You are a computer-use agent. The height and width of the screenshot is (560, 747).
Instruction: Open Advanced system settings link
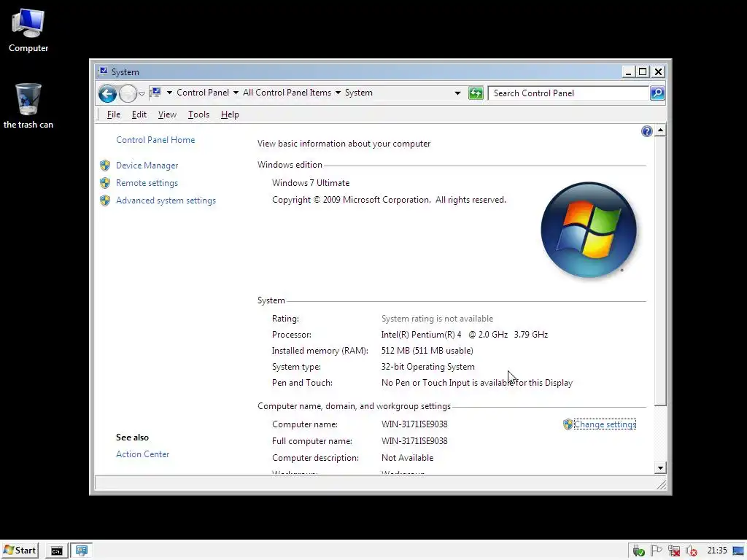pyautogui.click(x=166, y=201)
